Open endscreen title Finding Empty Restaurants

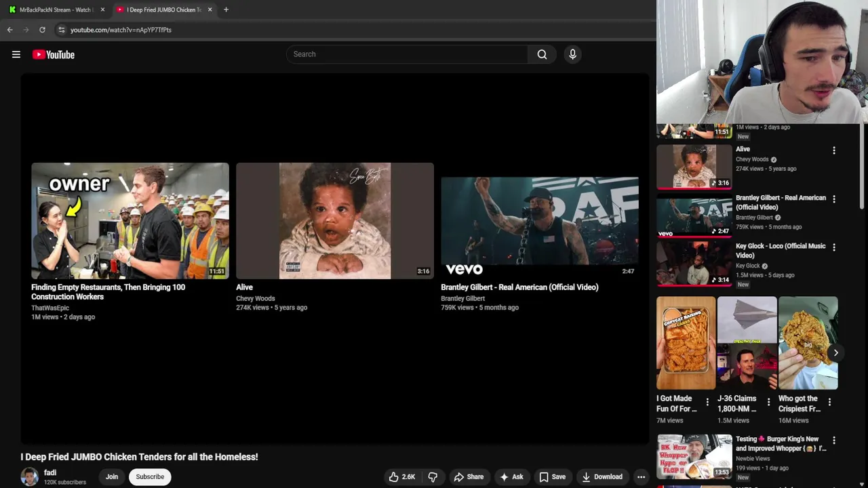click(108, 292)
